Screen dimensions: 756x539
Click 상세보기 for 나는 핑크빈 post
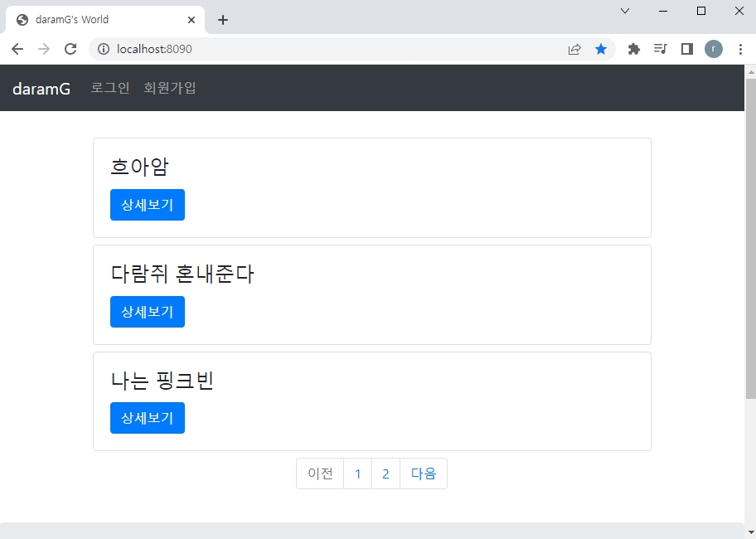click(x=148, y=418)
